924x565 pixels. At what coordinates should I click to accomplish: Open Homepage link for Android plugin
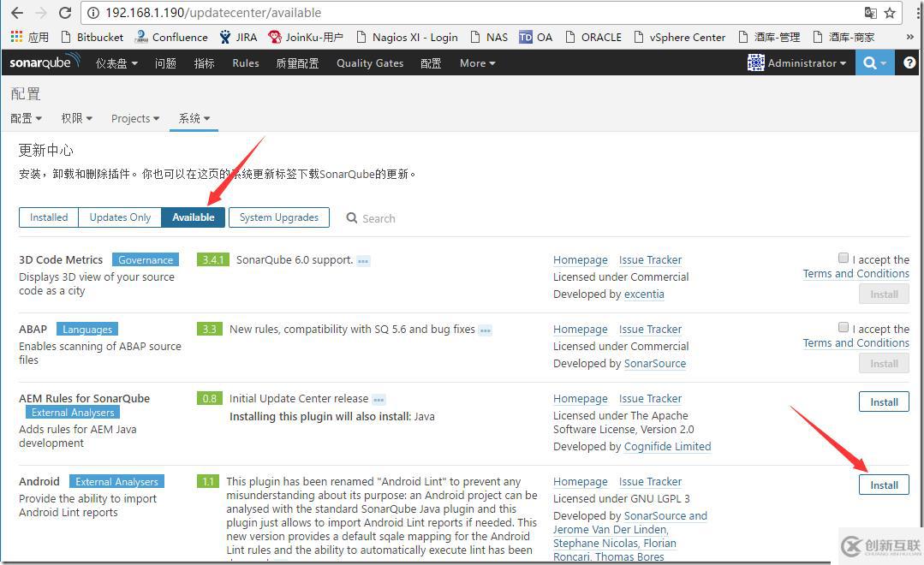point(581,482)
